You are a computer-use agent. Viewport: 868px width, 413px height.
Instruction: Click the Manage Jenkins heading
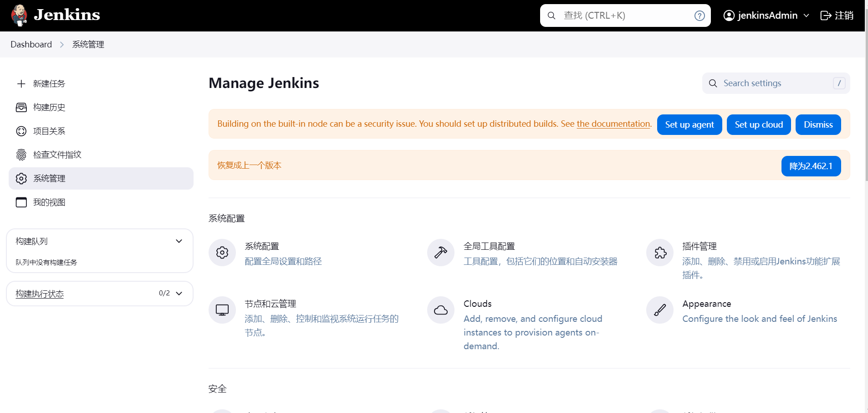tap(264, 83)
